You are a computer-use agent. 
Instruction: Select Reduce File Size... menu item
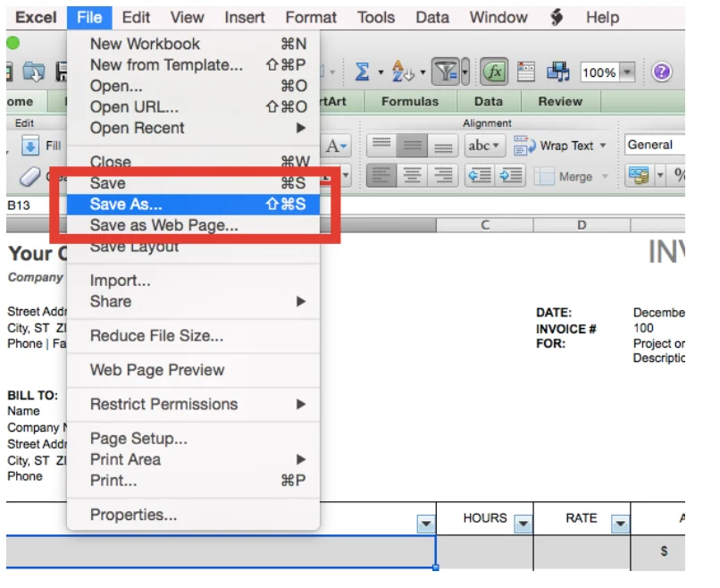[x=156, y=336]
